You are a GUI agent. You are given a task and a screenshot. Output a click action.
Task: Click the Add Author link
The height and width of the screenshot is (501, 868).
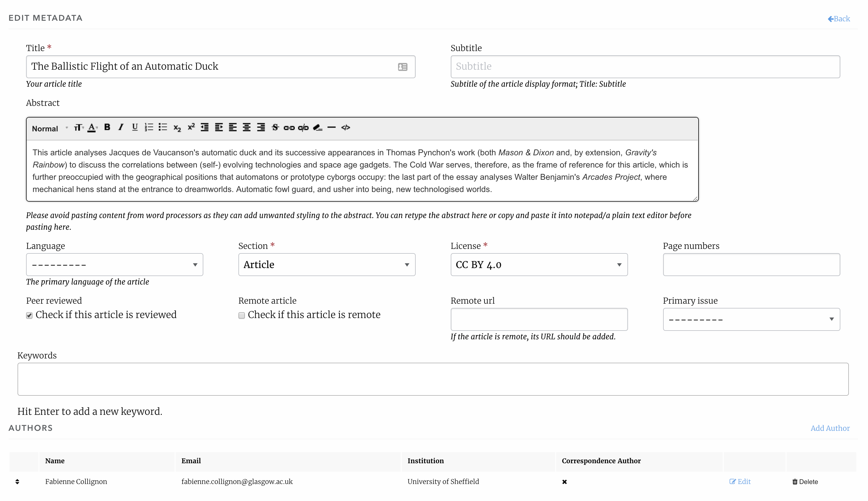click(x=830, y=428)
